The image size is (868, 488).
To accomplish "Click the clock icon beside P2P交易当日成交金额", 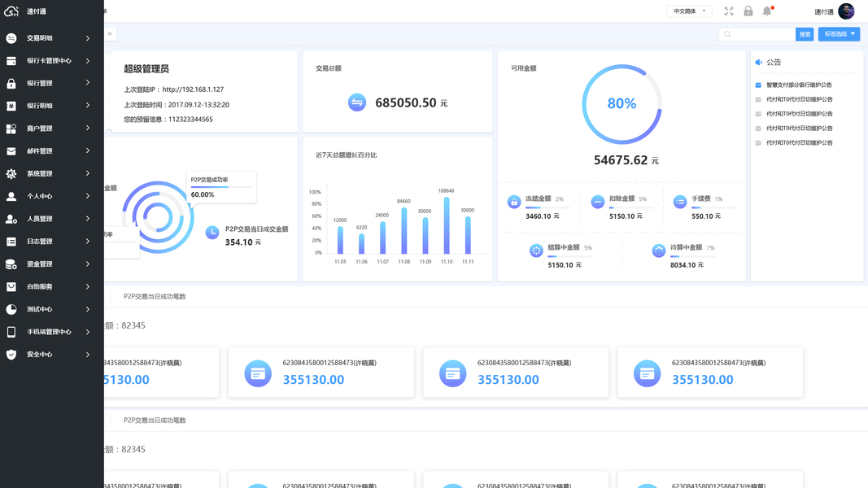I will 212,233.
